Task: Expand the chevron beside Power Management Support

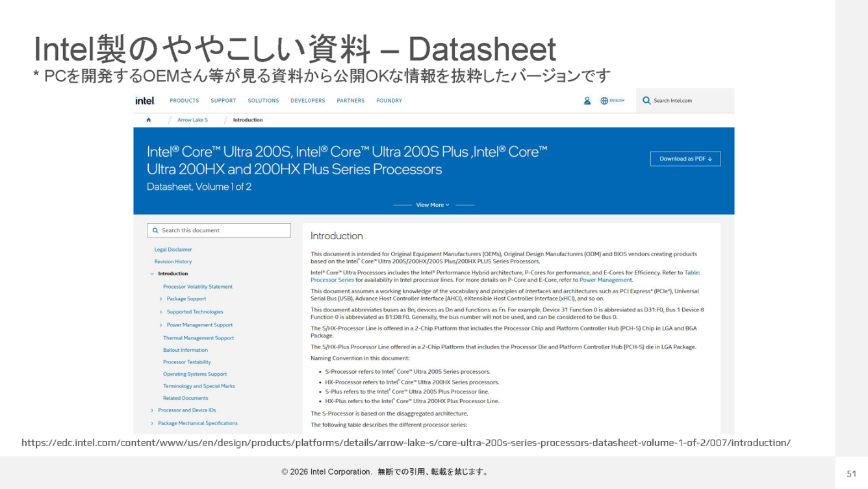Action: 161,325
